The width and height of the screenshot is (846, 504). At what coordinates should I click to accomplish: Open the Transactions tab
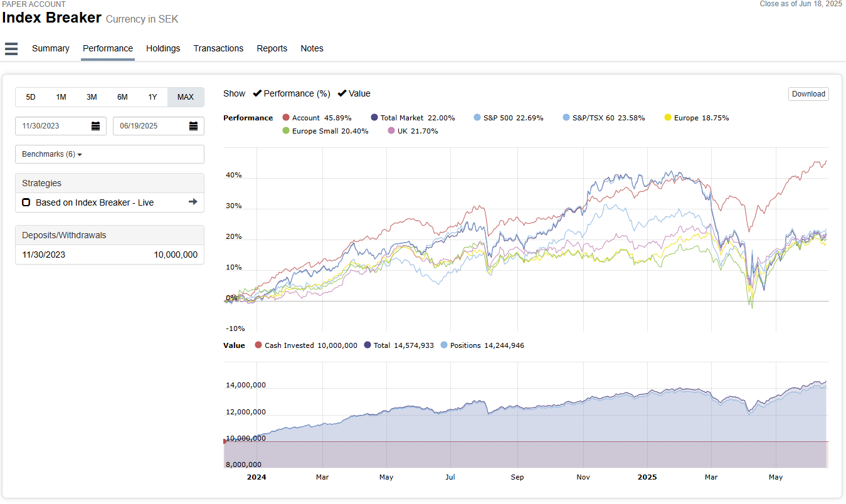point(218,48)
